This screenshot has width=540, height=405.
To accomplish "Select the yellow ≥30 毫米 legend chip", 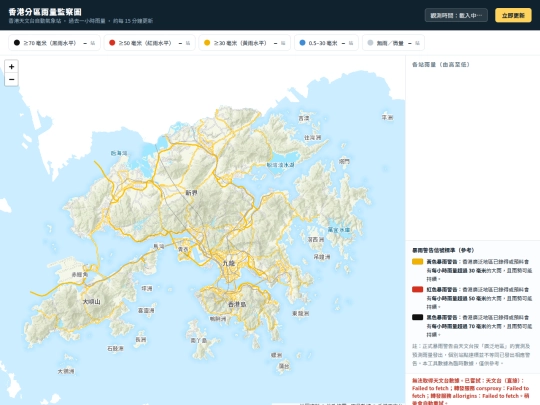I will pyautogui.click(x=245, y=43).
